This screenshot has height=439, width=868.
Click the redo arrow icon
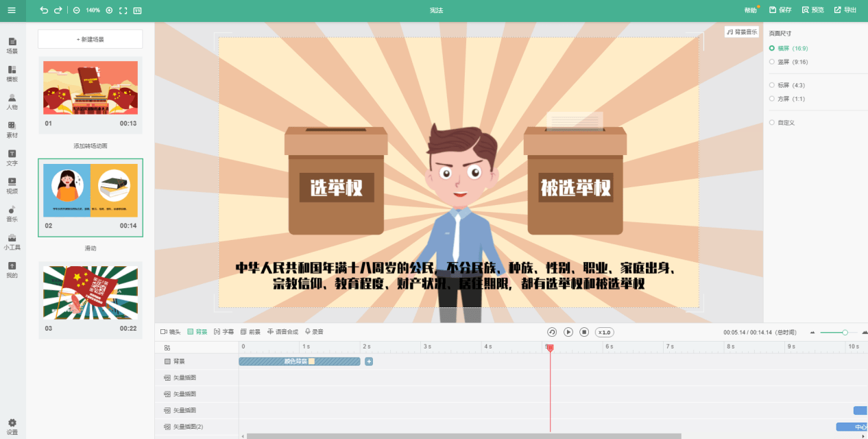click(x=58, y=10)
